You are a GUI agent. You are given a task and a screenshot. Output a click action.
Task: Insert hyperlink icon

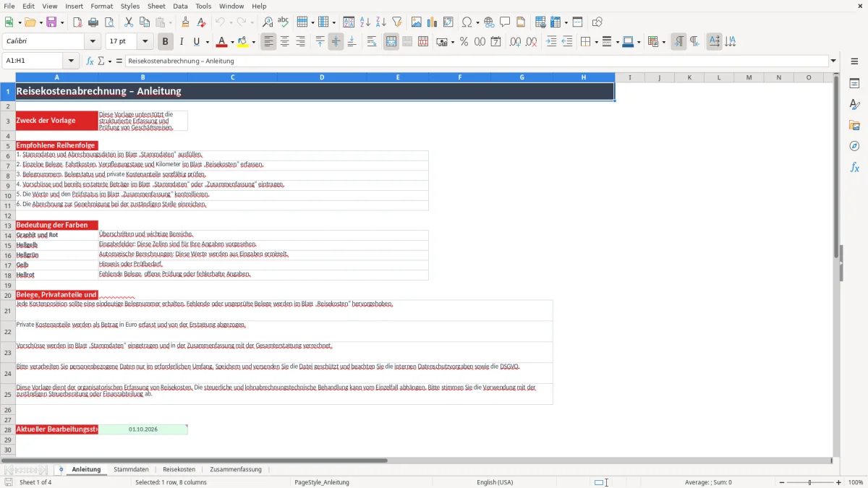[x=489, y=22]
